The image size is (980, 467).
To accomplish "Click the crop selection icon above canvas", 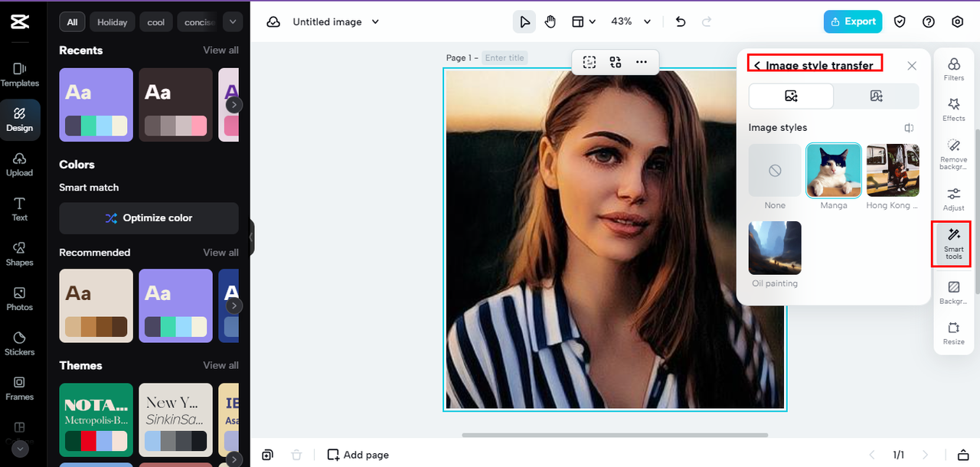I will (590, 62).
